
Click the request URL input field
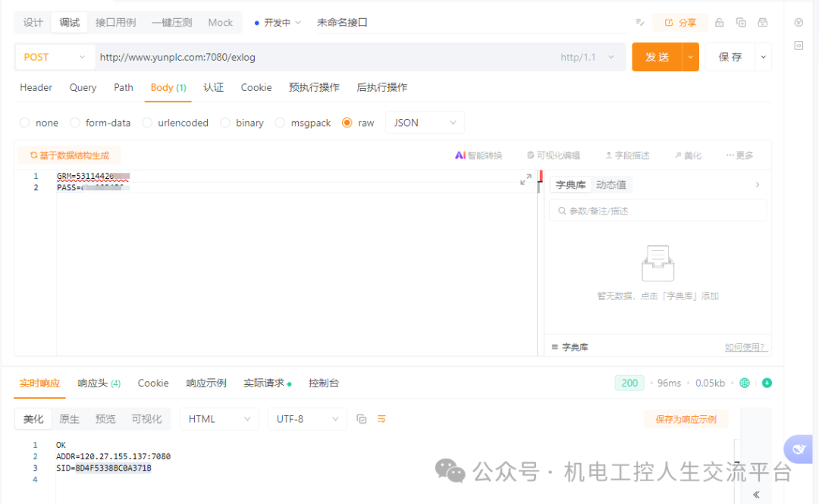point(324,57)
